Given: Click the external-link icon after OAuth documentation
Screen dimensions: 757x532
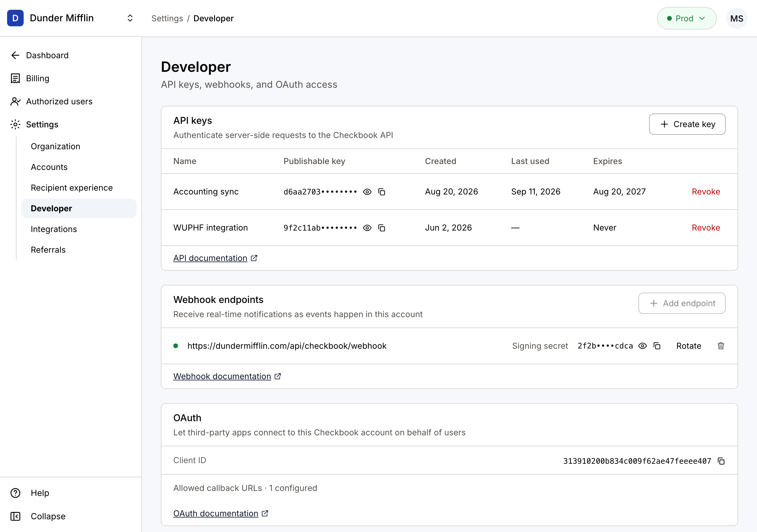Looking at the screenshot, I should 265,513.
